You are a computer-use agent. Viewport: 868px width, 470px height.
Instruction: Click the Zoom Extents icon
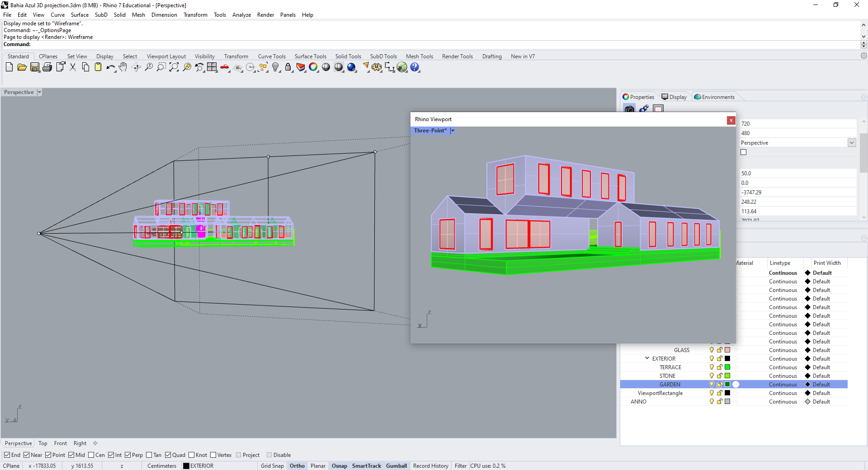(x=174, y=67)
